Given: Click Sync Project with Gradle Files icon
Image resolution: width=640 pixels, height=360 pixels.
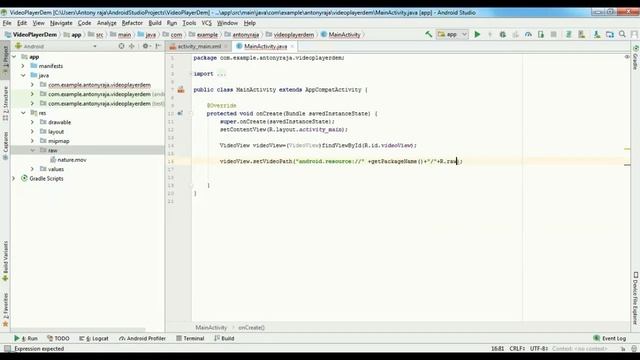Looking at the screenshot, I should click(x=568, y=35).
